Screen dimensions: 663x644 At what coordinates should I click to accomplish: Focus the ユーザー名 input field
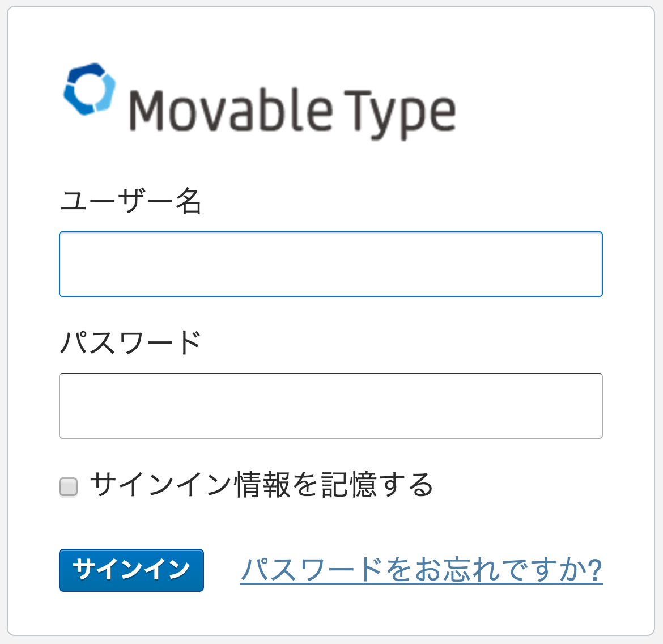(x=330, y=264)
